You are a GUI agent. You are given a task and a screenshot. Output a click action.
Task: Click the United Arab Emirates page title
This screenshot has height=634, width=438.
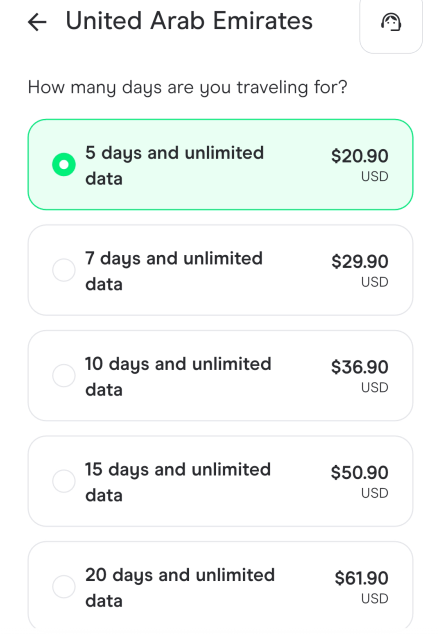(189, 21)
